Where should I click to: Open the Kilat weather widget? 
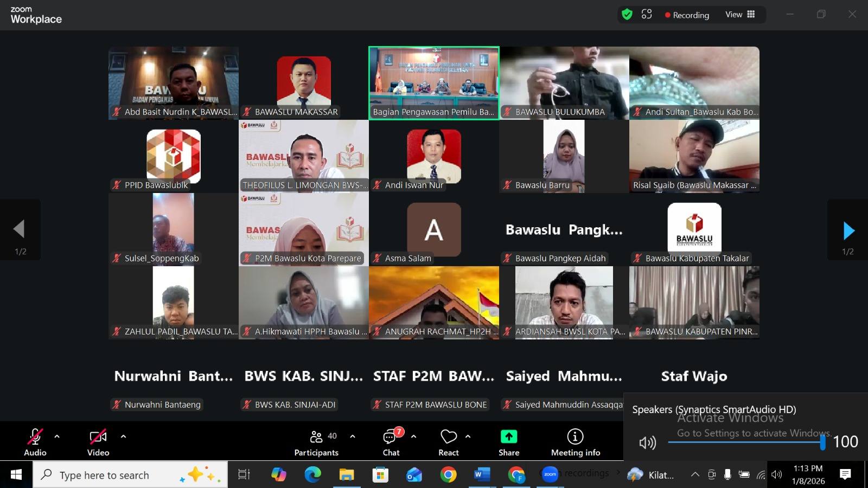click(650, 475)
